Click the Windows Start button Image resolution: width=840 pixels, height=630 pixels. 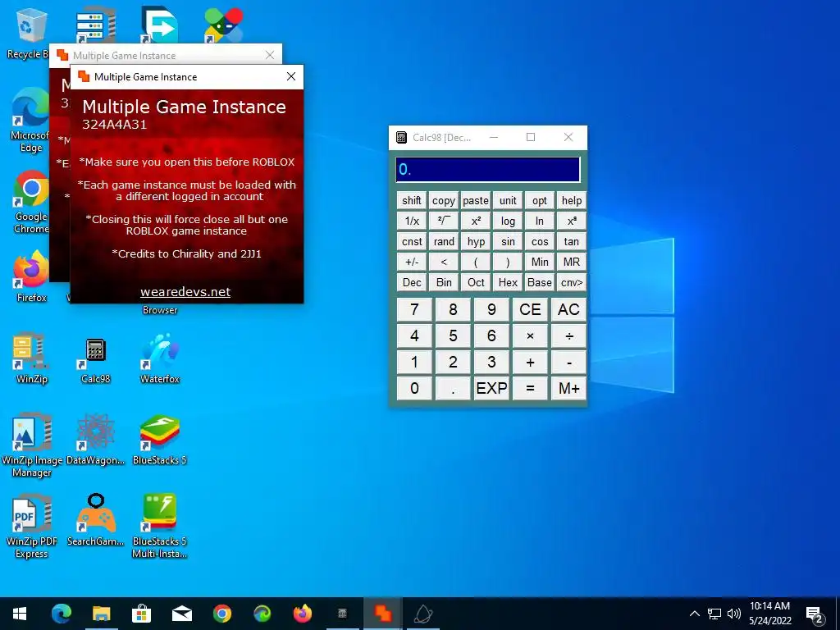(x=20, y=614)
